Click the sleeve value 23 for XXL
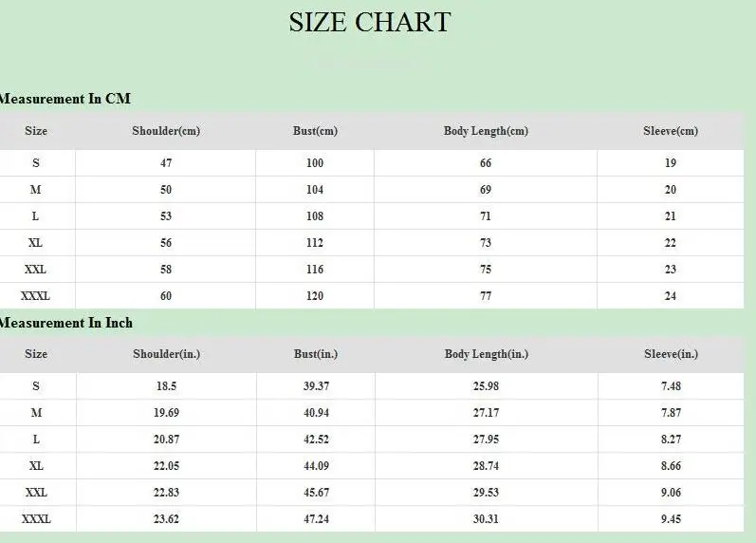The width and height of the screenshot is (756, 543). pyautogui.click(x=671, y=270)
